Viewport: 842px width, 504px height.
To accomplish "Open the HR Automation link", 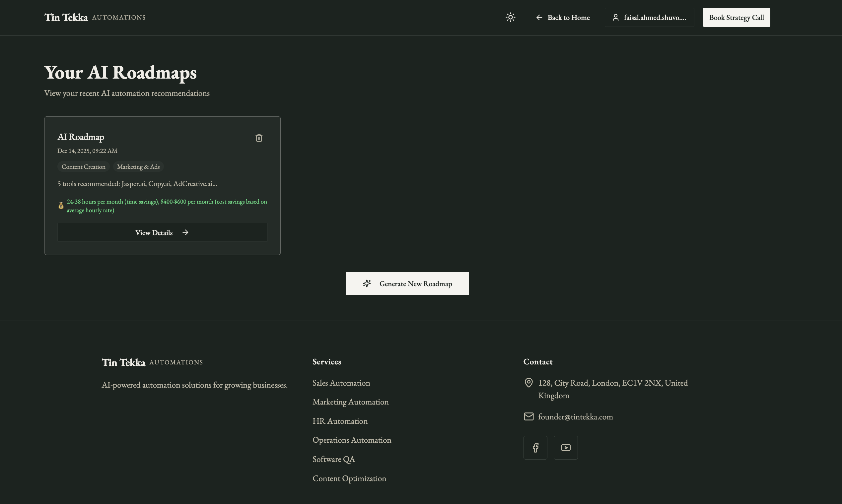I will [x=340, y=421].
